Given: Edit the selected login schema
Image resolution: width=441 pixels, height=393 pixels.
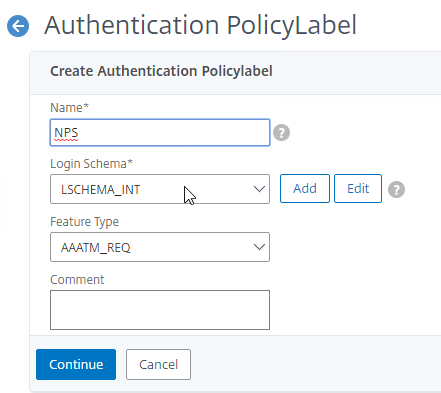Looking at the screenshot, I should [x=358, y=188].
